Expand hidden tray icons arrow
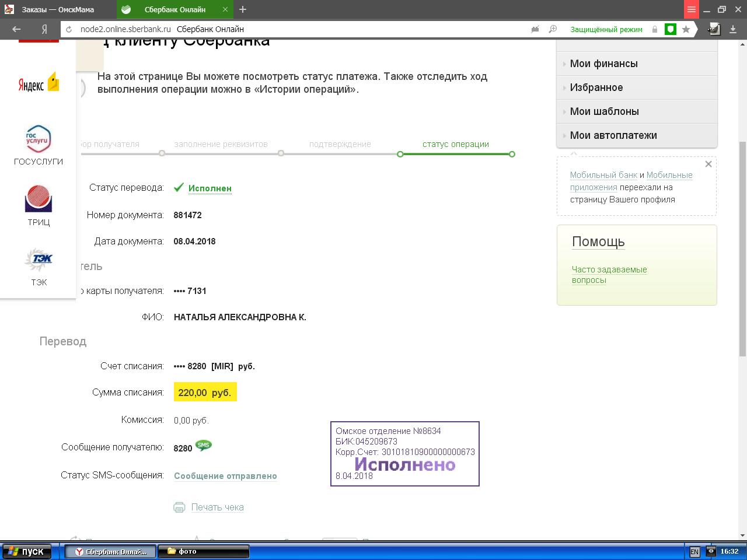The width and height of the screenshot is (747, 560). click(x=710, y=551)
